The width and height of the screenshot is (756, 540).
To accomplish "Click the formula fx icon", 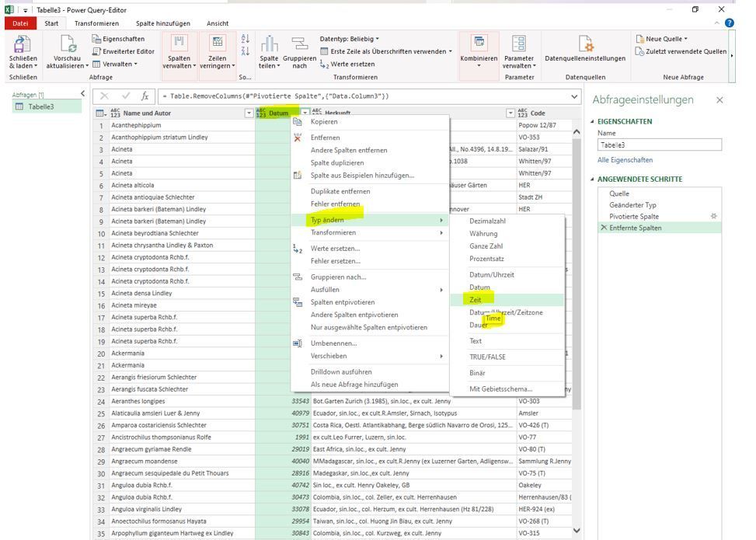I will pos(145,96).
